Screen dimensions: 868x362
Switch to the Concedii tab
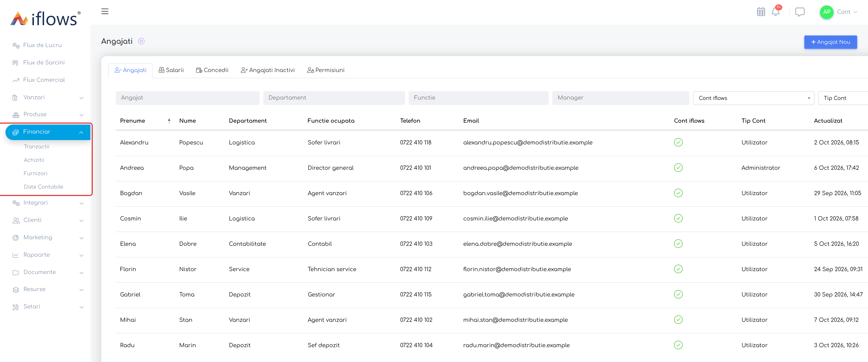(x=212, y=70)
